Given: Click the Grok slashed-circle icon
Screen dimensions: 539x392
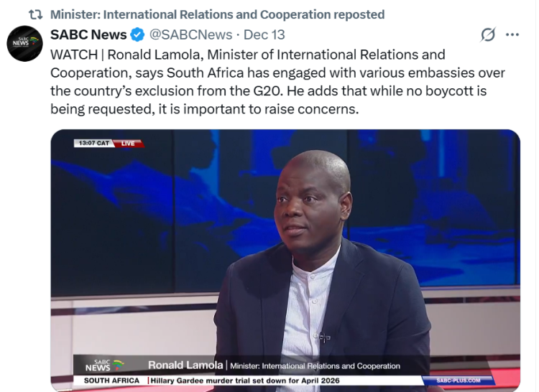Looking at the screenshot, I should (488, 34).
